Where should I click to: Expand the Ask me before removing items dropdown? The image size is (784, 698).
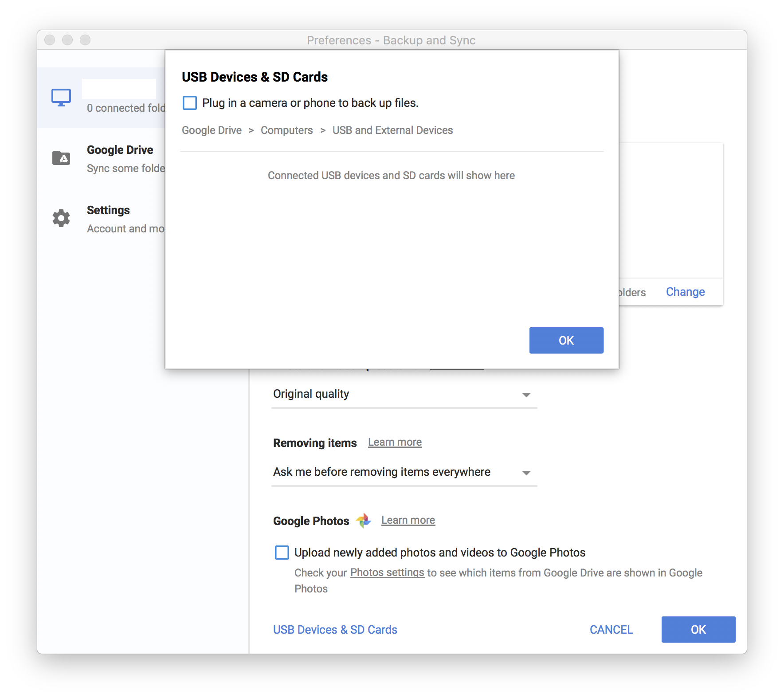click(404, 472)
